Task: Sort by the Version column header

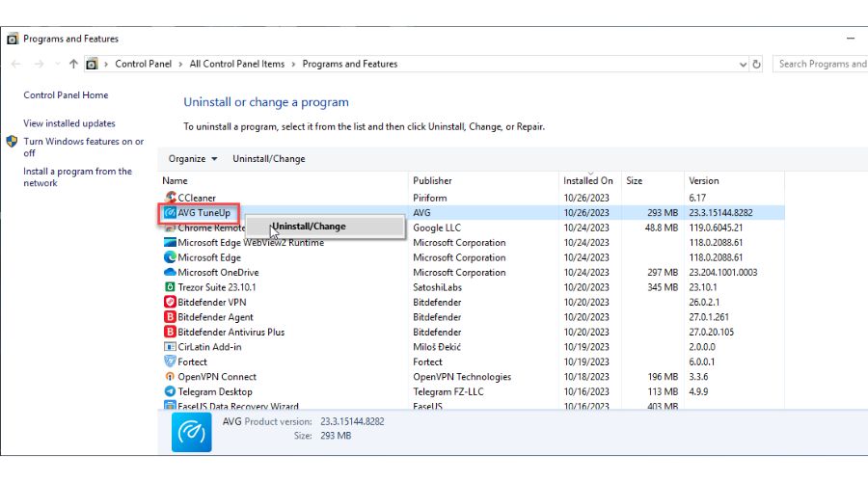Action: (734, 181)
